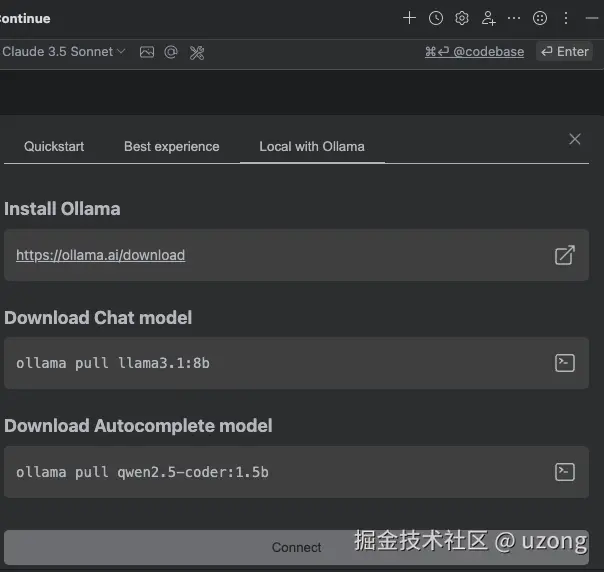Click the Install Ollama heading
Image resolution: width=604 pixels, height=572 pixels.
tap(62, 209)
